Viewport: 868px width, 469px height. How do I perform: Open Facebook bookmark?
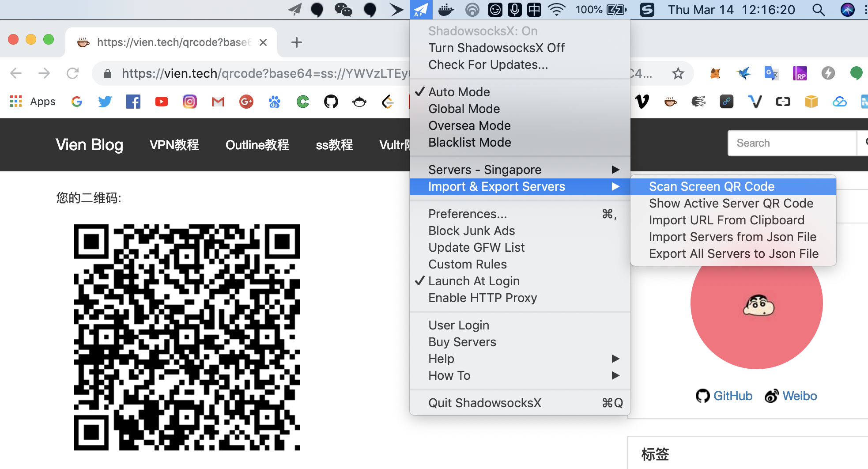point(133,102)
